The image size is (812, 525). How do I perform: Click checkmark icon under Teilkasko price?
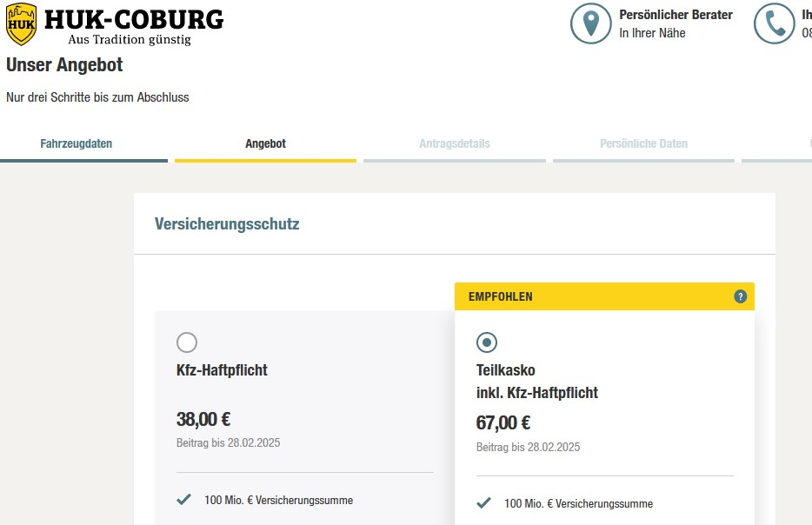click(483, 503)
